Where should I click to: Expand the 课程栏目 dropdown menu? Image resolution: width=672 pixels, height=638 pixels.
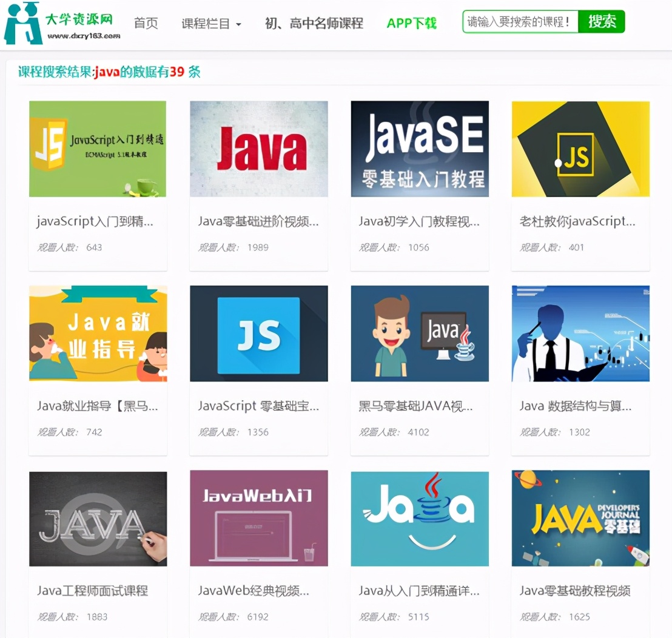point(211,24)
